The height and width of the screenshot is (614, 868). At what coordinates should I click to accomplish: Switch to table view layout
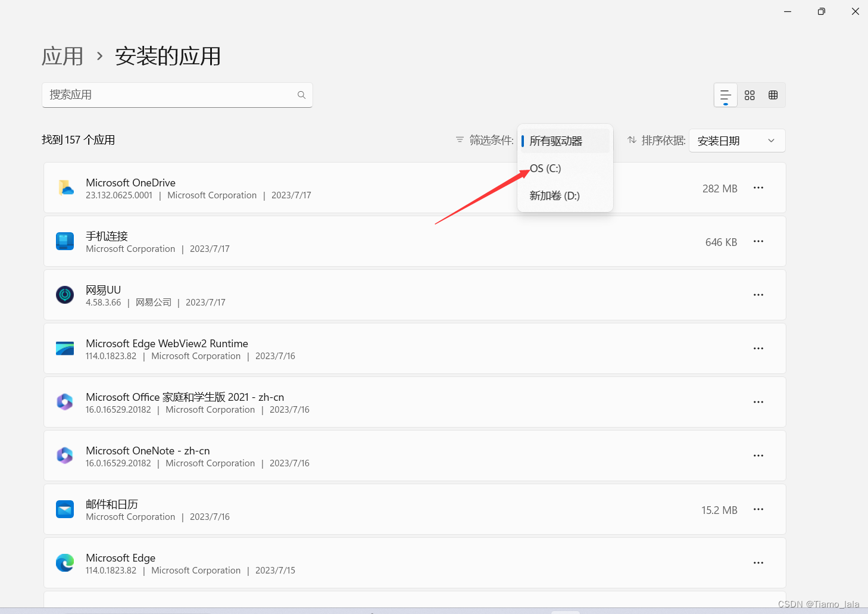[x=773, y=95]
